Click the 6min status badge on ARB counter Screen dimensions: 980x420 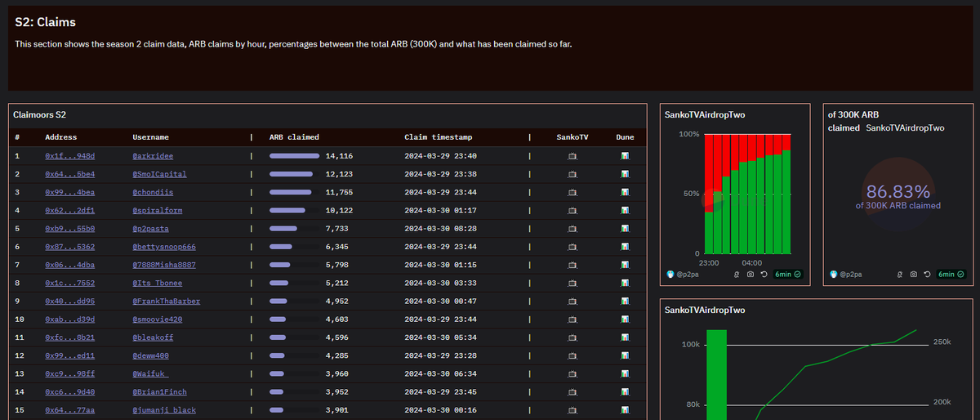tap(951, 275)
